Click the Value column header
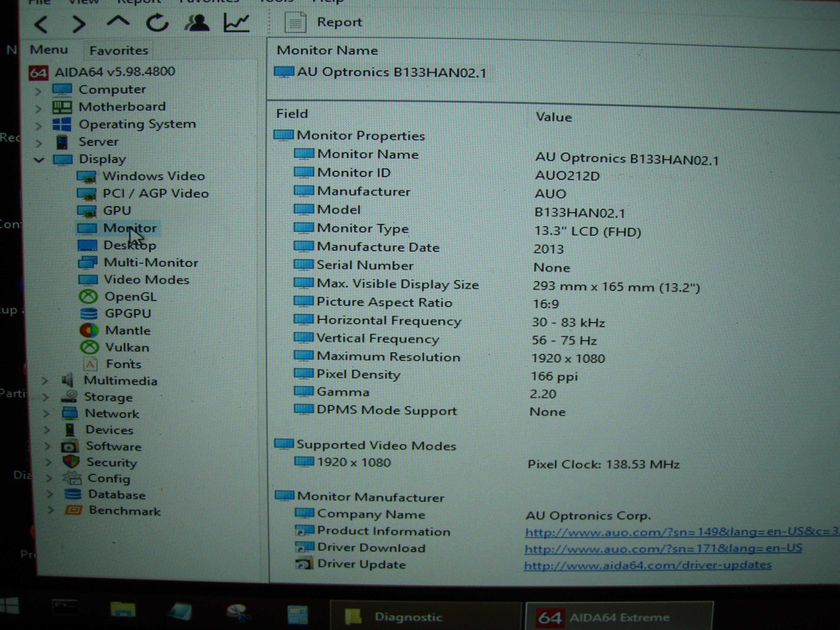This screenshot has height=630, width=840. tap(554, 117)
